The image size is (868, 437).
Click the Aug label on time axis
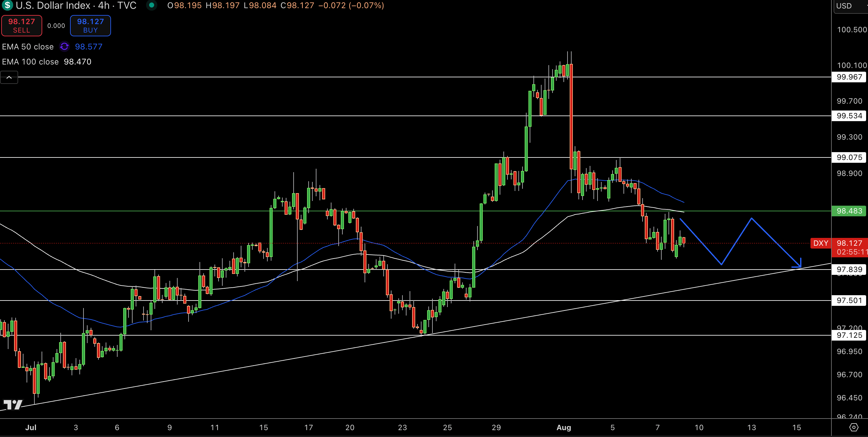[563, 428]
